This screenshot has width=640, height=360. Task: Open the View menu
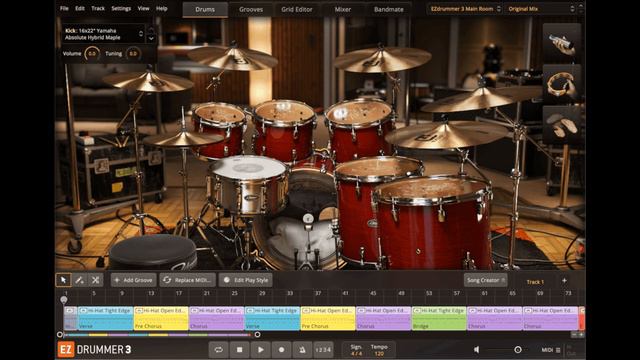point(143,8)
